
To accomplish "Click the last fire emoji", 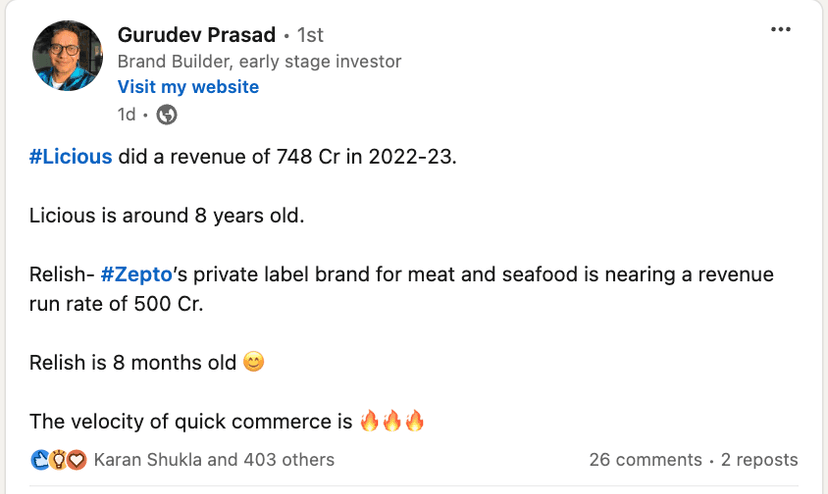I will coord(414,421).
